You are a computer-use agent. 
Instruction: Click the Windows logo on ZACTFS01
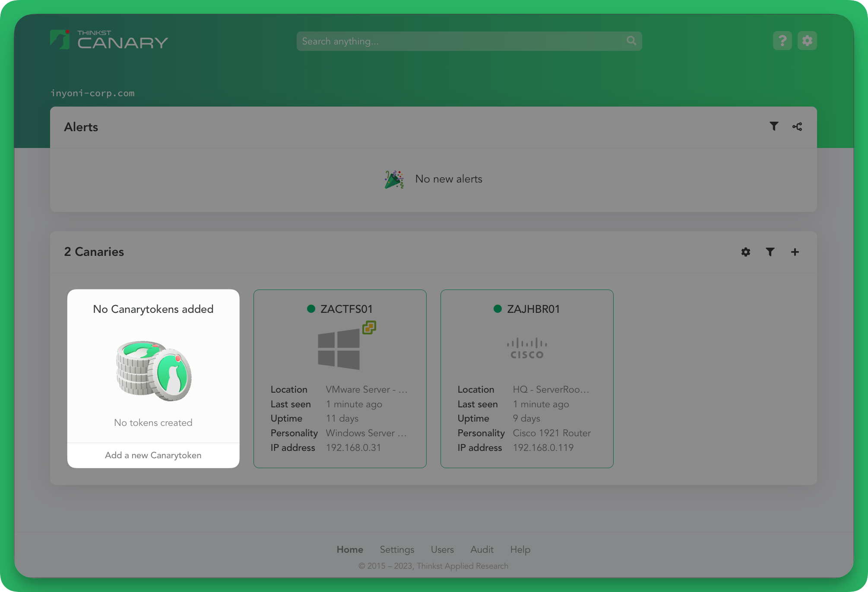pos(339,349)
